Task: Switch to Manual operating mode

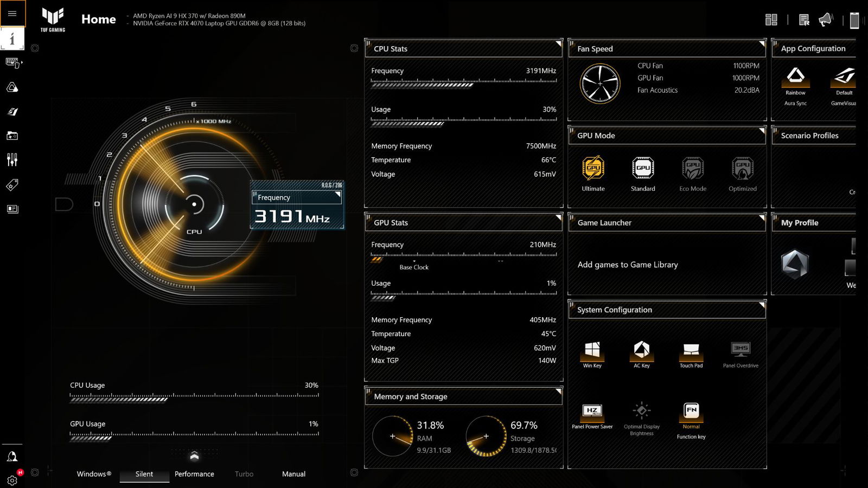Action: point(293,474)
